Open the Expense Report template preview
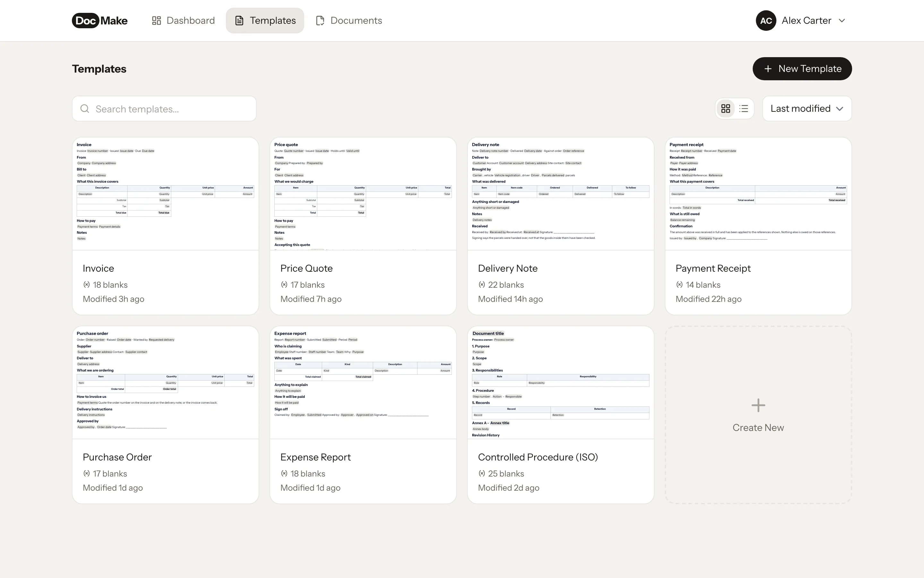This screenshot has height=578, width=924. coord(363,383)
